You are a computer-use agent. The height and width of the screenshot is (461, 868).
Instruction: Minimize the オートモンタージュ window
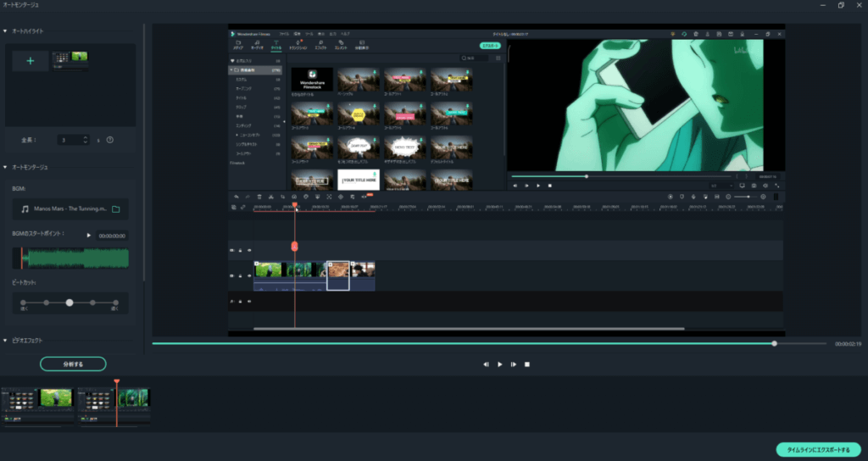point(822,5)
